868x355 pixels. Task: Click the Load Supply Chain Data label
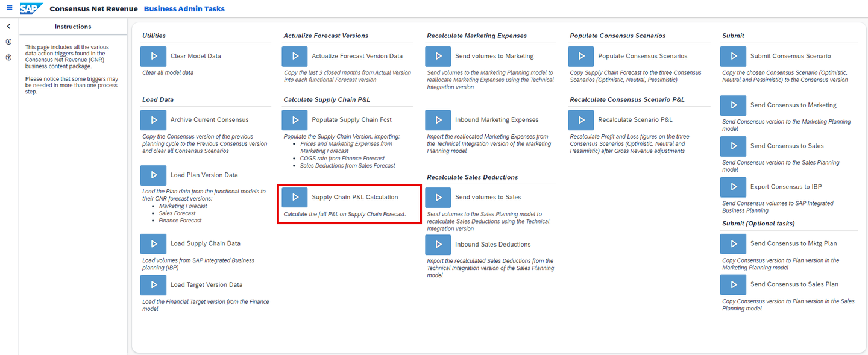206,244
